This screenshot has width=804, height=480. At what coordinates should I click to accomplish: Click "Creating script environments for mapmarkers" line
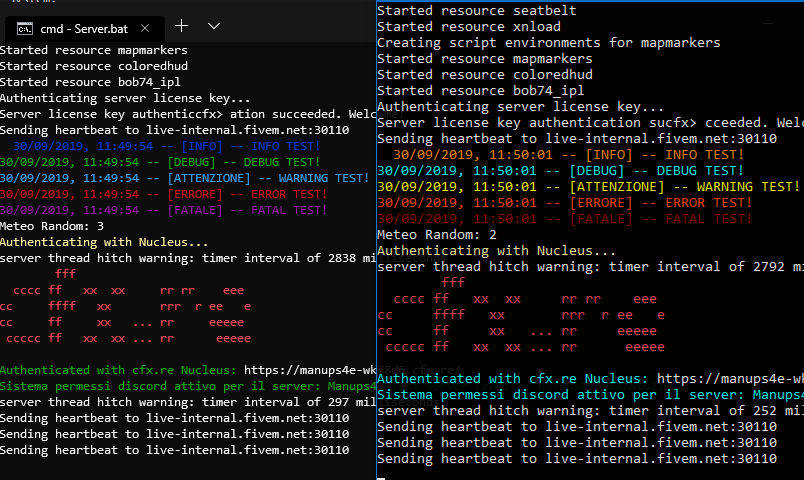tap(548, 43)
